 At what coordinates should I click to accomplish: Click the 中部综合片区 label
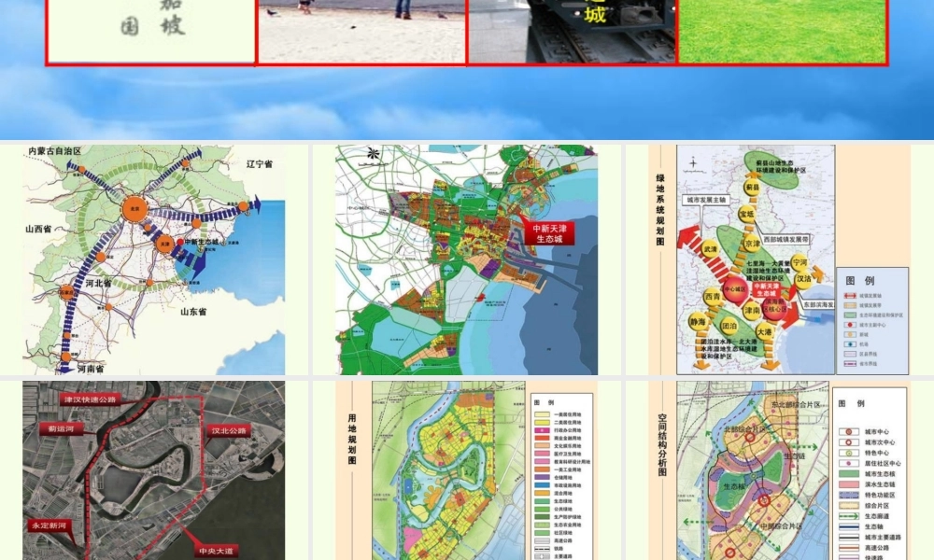pyautogui.click(x=782, y=526)
